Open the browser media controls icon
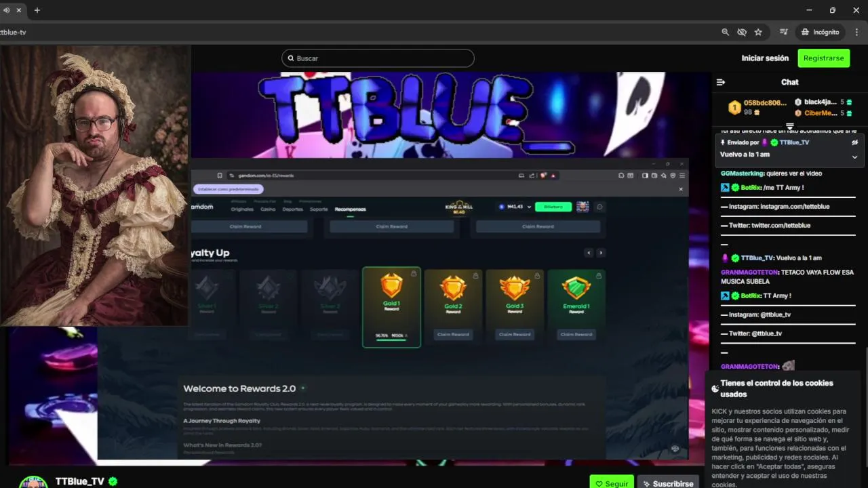The width and height of the screenshot is (868, 488). coord(784,32)
